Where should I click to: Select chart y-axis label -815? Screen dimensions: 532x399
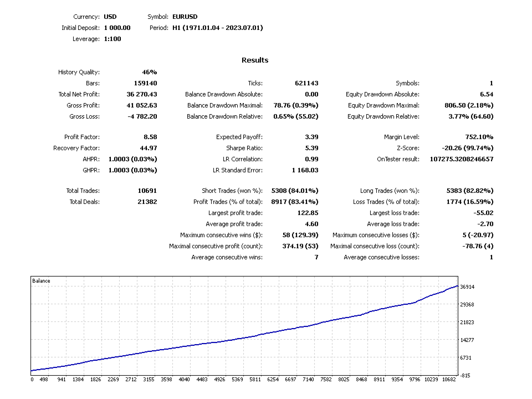(466, 376)
